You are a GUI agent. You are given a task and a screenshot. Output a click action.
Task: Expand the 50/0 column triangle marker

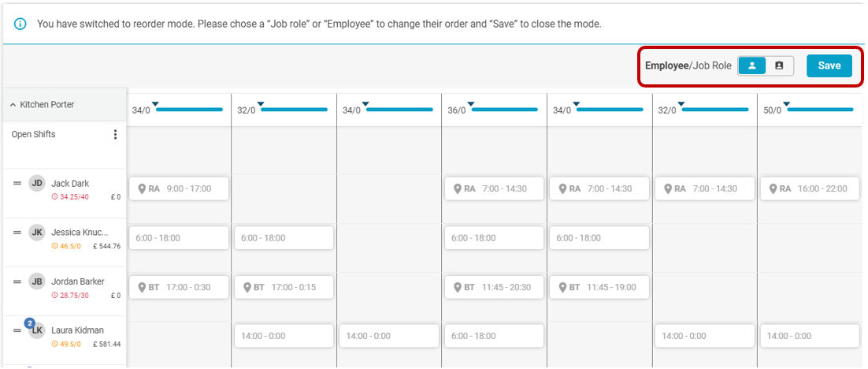pos(787,103)
